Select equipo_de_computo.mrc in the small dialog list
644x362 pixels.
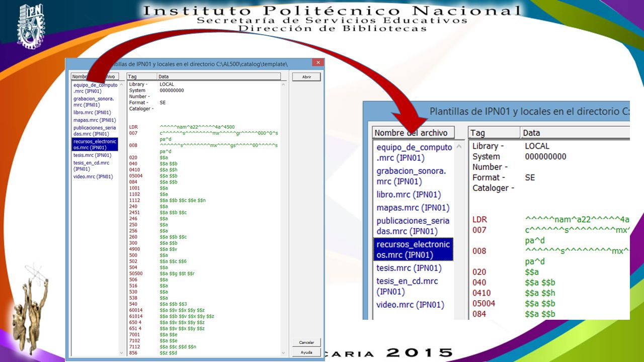[x=95, y=88]
